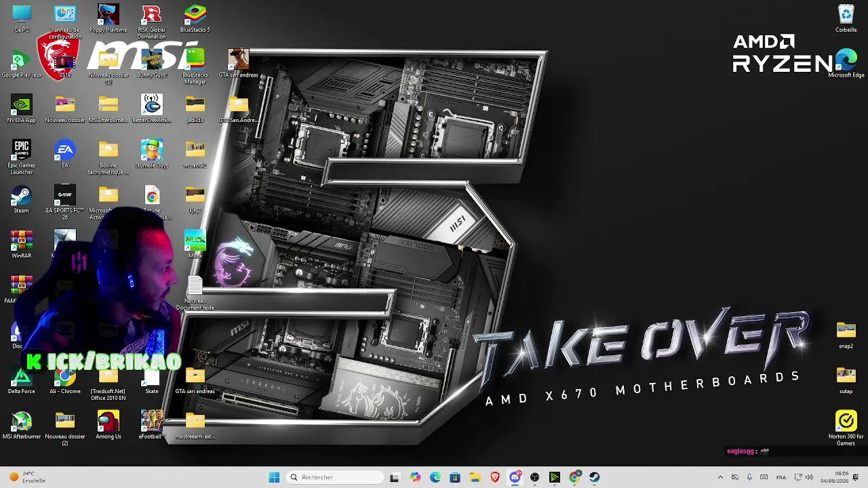
Task: Open the taskbar clock and calendar
Action: (834, 477)
